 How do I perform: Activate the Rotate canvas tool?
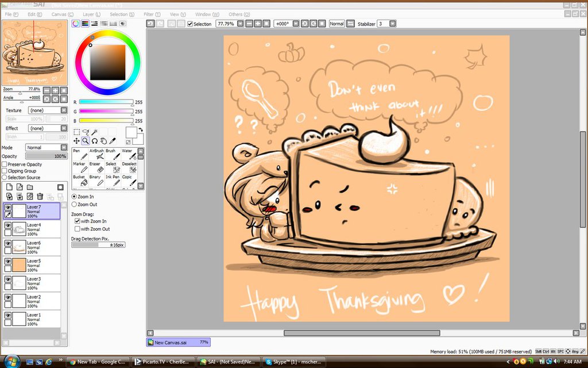(95, 141)
